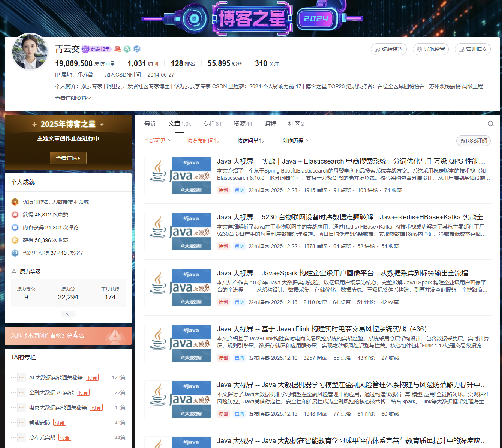Click the 310 关注 count

pos(267,63)
